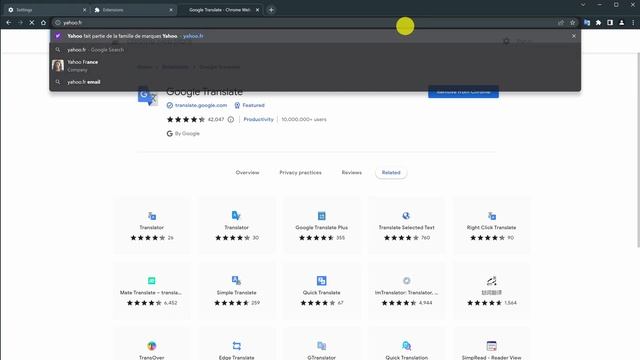Open the share page icon in address bar
Image resolution: width=640 pixels, height=360 pixels.
[x=561, y=23]
